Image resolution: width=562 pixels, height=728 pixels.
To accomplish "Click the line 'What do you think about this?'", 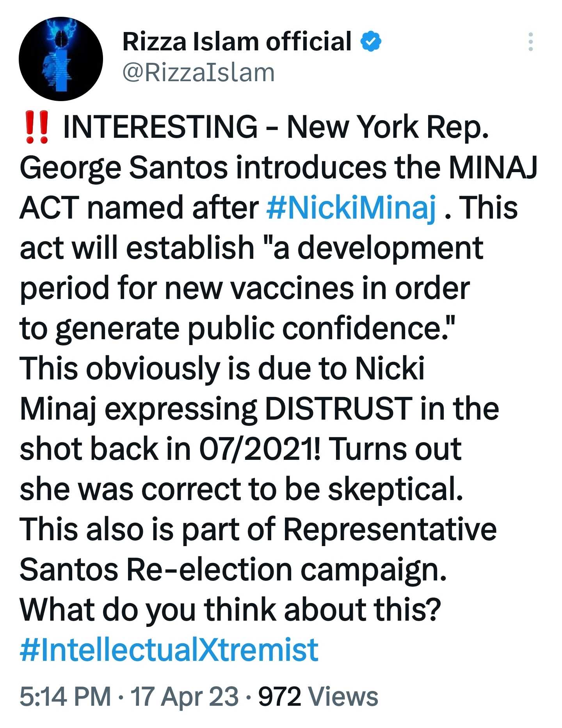I will pyautogui.click(x=230, y=609).
